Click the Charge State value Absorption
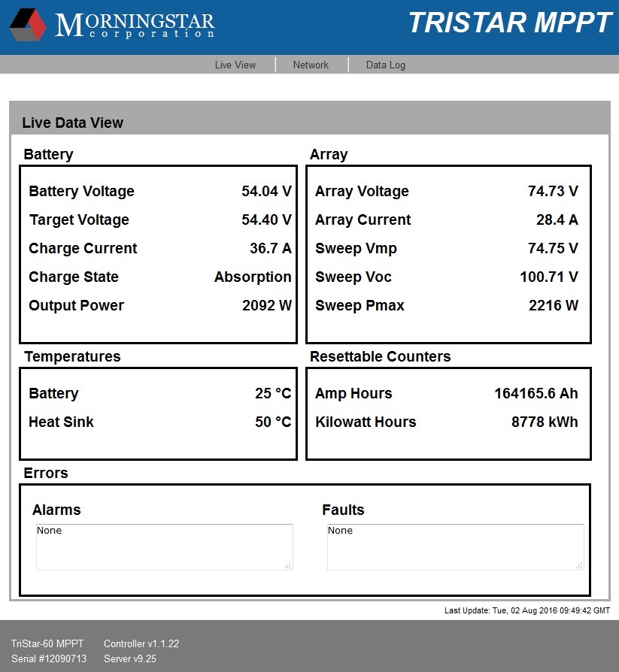Viewport: 619px width, 672px height. click(x=253, y=277)
